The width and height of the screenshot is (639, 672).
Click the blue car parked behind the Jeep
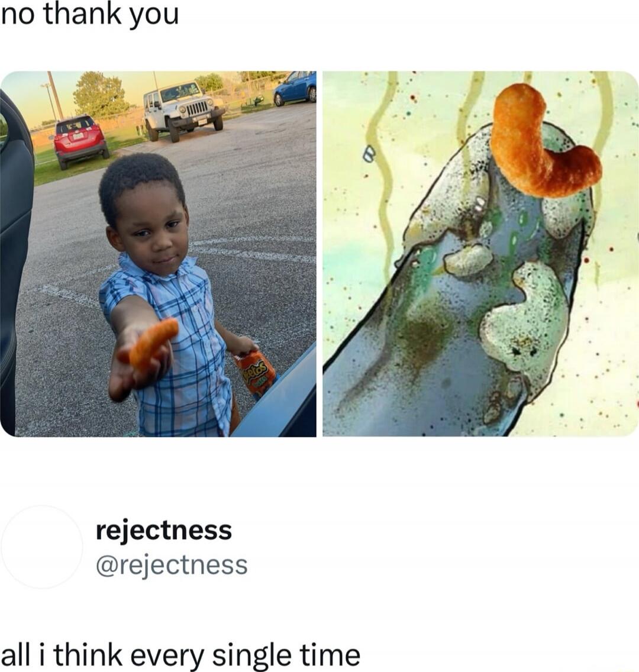[x=295, y=88]
